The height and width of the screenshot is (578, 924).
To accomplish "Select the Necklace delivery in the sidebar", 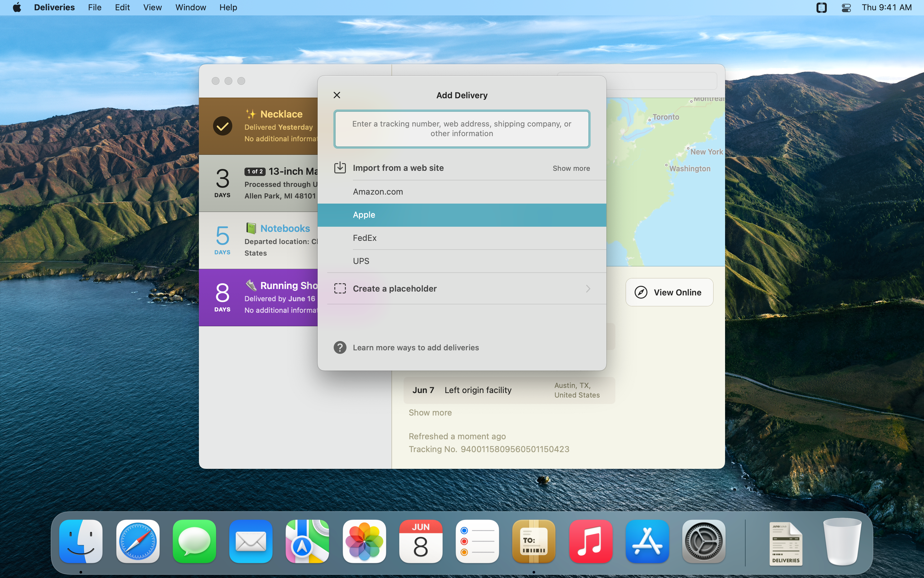I will (x=258, y=126).
